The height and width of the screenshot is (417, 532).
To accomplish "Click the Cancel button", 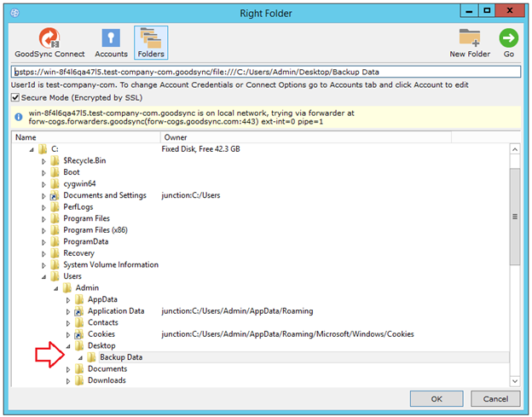I will pos(494,398).
